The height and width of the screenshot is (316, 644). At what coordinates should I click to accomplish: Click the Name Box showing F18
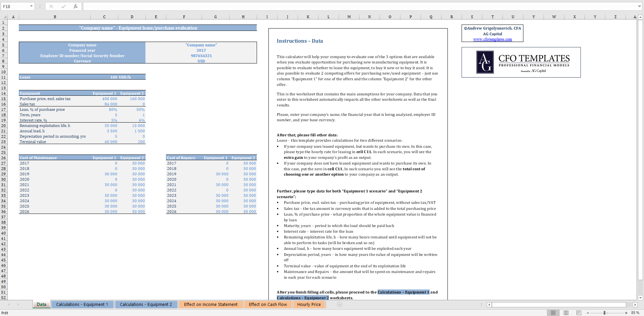pos(15,6)
